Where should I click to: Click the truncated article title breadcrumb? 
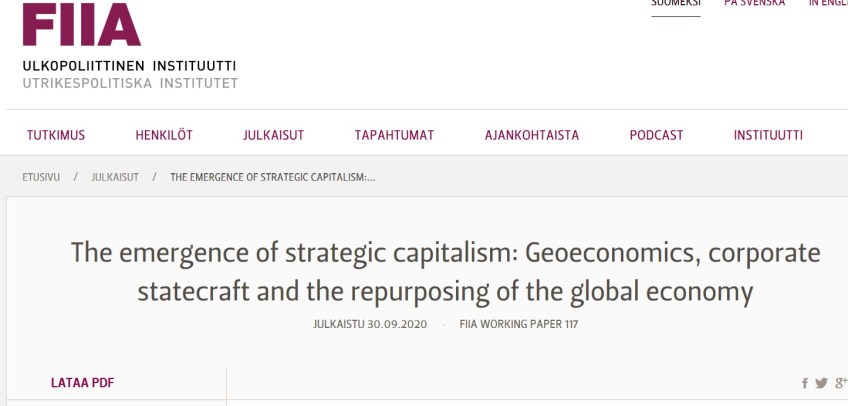click(x=273, y=177)
